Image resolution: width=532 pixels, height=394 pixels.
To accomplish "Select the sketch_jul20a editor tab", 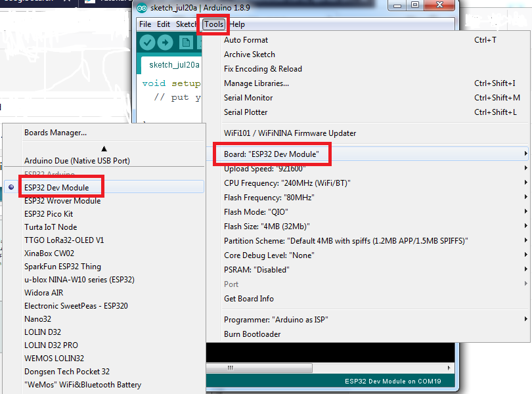I will [x=174, y=65].
